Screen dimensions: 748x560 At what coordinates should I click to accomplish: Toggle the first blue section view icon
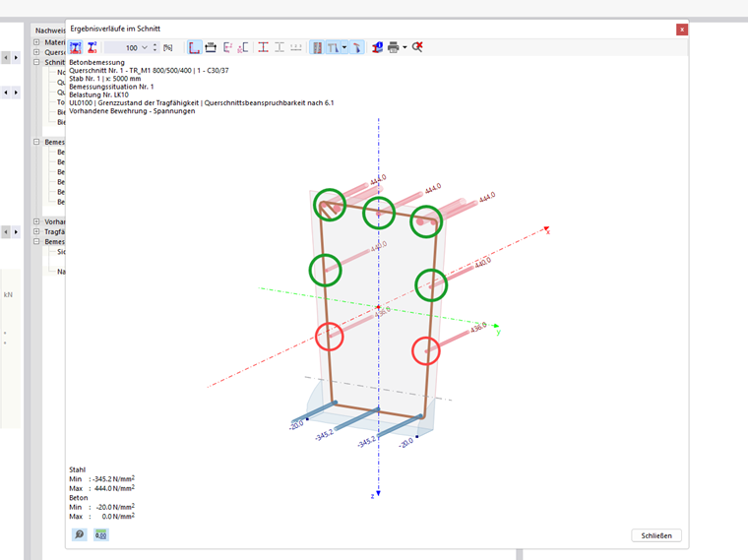point(76,47)
